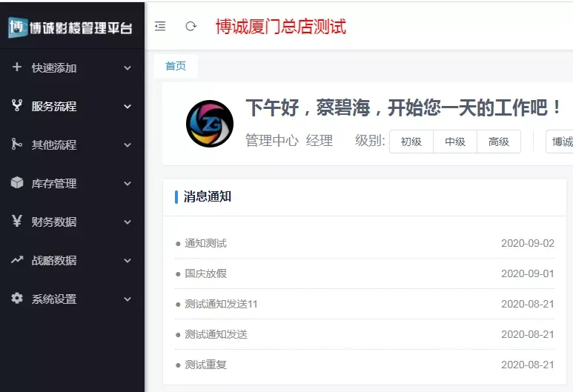Click the refresh icon in top bar
Image resolution: width=573 pixels, height=392 pixels.
coord(191,27)
